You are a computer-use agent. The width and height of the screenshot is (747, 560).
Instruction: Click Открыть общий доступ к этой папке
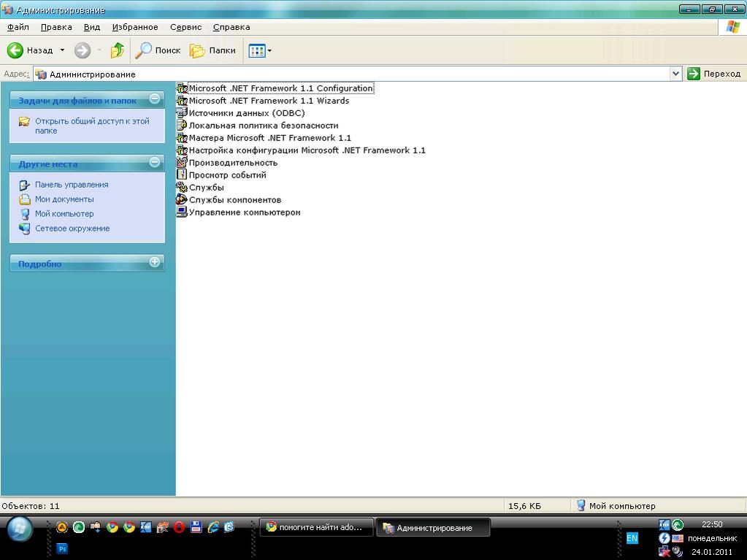tap(92, 126)
